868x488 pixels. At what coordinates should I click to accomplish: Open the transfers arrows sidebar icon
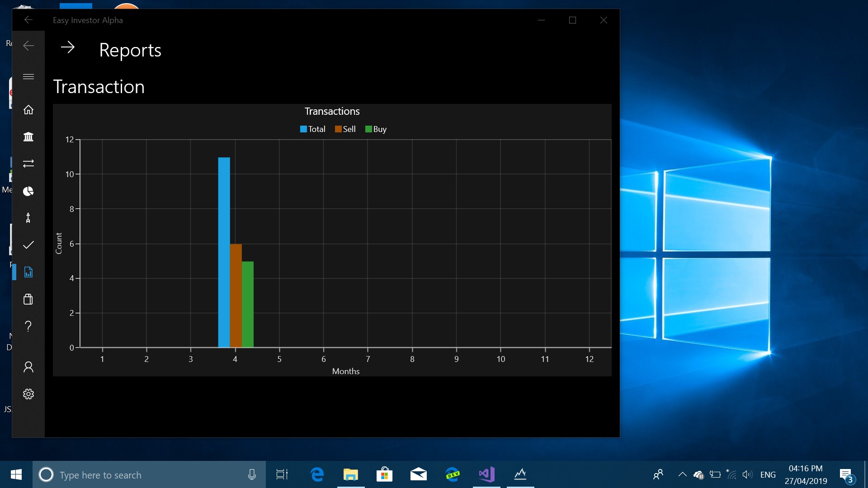28,164
